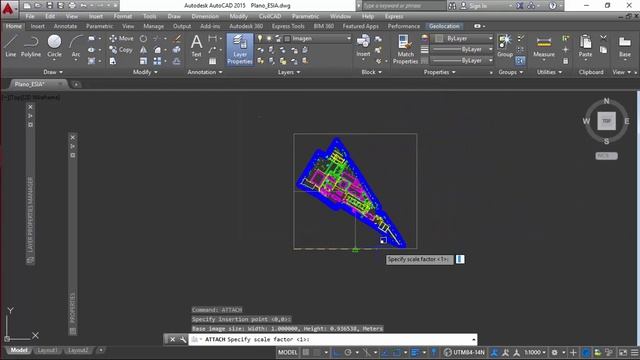Select the Circle tool
The height and width of the screenshot is (360, 640).
pos(54,46)
